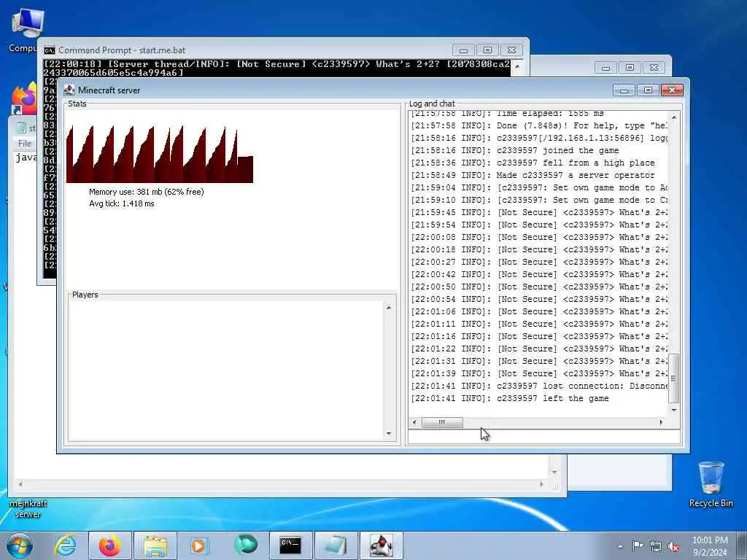This screenshot has height=560, width=747.
Task: Click the log entry timestamped 21:59:04
Action: pyautogui.click(x=539, y=187)
